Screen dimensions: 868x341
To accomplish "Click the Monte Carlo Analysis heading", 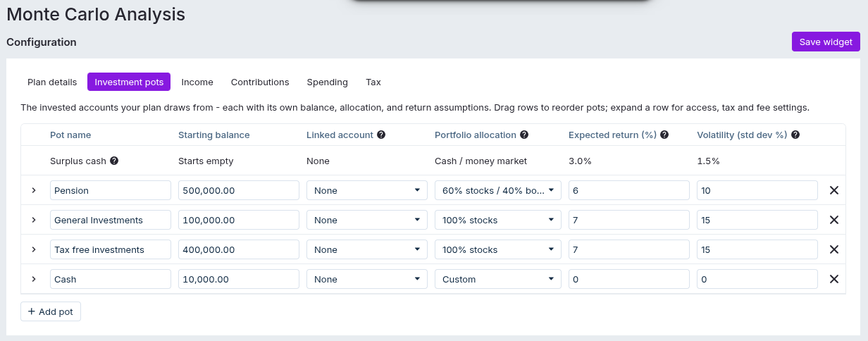I will pos(96,13).
